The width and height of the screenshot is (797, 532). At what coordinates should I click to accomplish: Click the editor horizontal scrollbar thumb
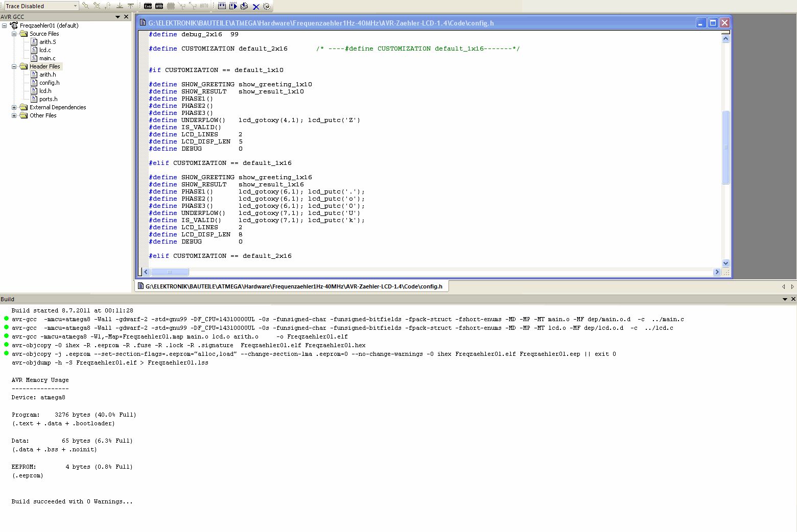(x=170, y=272)
